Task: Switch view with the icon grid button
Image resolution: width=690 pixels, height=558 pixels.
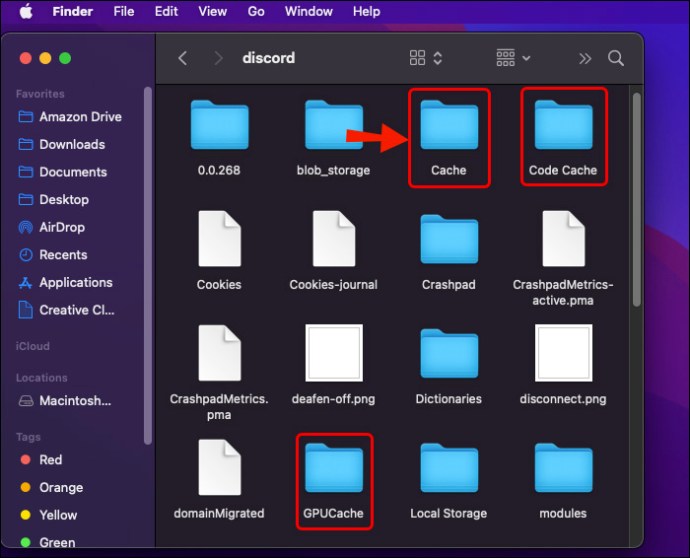Action: pyautogui.click(x=417, y=58)
